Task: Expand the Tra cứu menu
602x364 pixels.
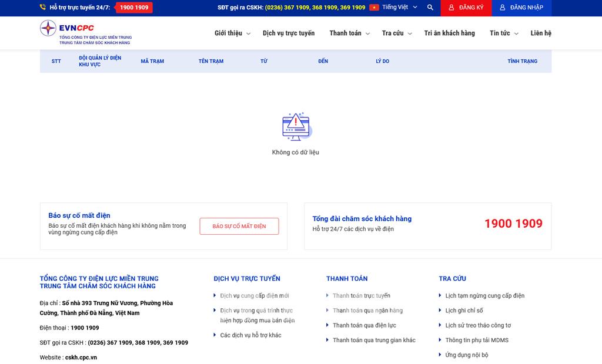Action: coord(397,33)
